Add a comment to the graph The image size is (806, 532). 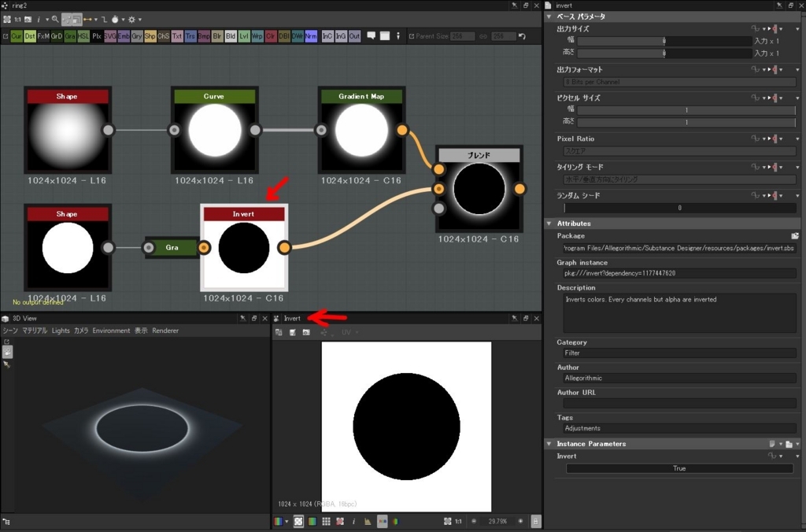[372, 36]
